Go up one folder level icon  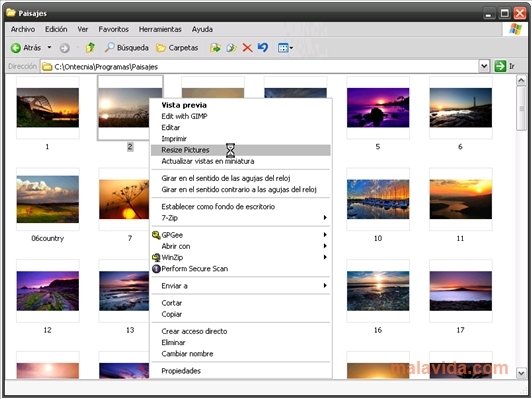tap(90, 48)
